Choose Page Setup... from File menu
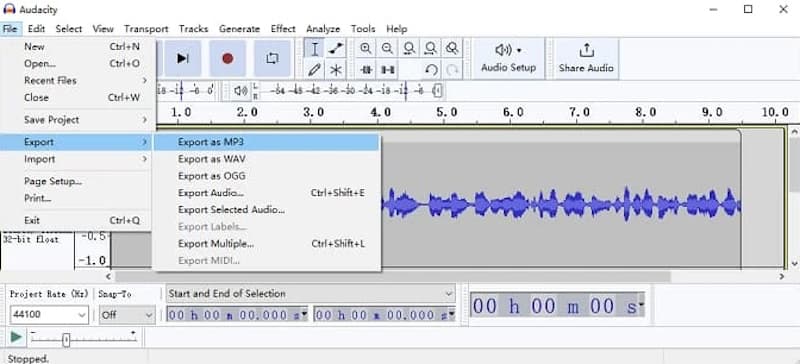800x364 pixels. pos(76,181)
